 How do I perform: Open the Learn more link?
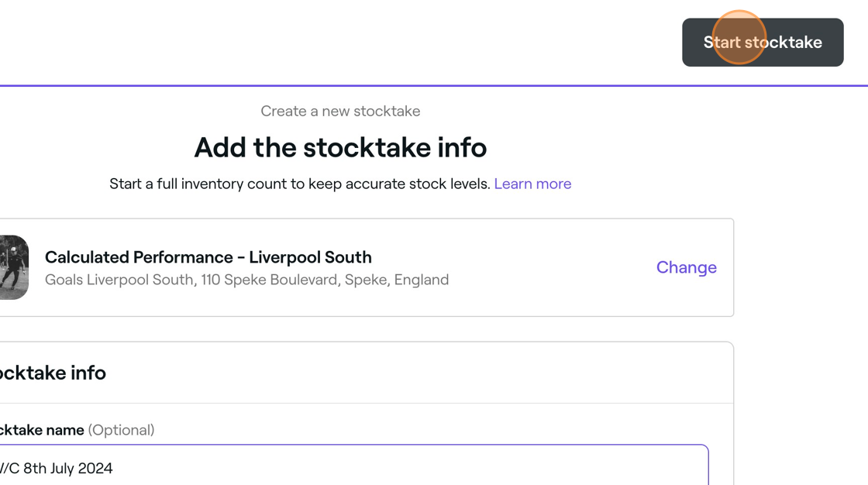(x=532, y=184)
